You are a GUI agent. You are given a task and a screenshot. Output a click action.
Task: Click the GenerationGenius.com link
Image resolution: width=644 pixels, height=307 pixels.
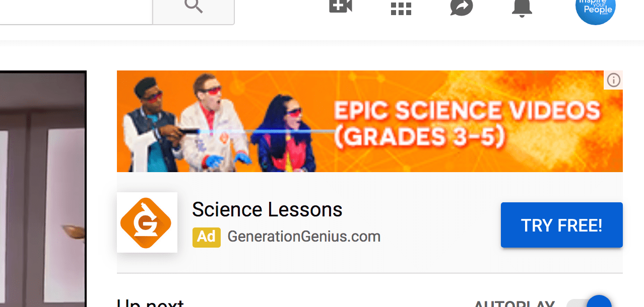(303, 236)
